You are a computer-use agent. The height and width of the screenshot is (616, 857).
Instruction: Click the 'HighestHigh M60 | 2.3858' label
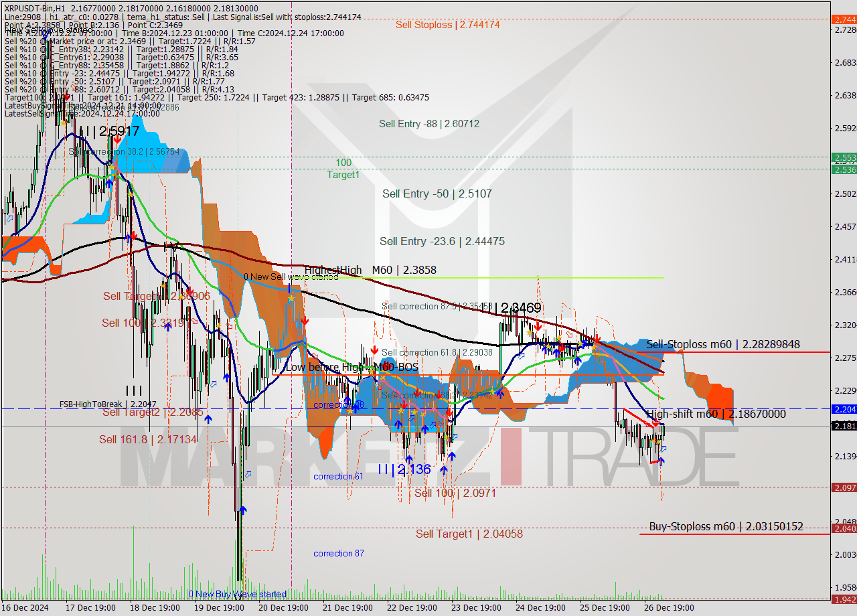(370, 271)
